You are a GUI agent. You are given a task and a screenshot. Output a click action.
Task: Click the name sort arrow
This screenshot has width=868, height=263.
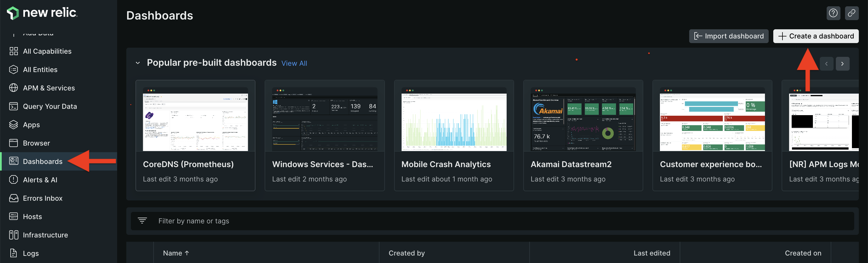(x=187, y=253)
